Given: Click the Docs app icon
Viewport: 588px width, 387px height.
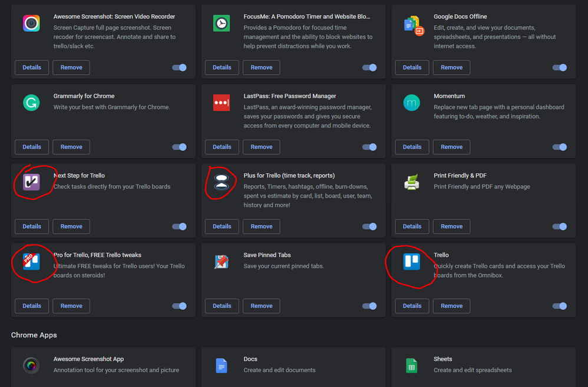Looking at the screenshot, I should pyautogui.click(x=222, y=366).
